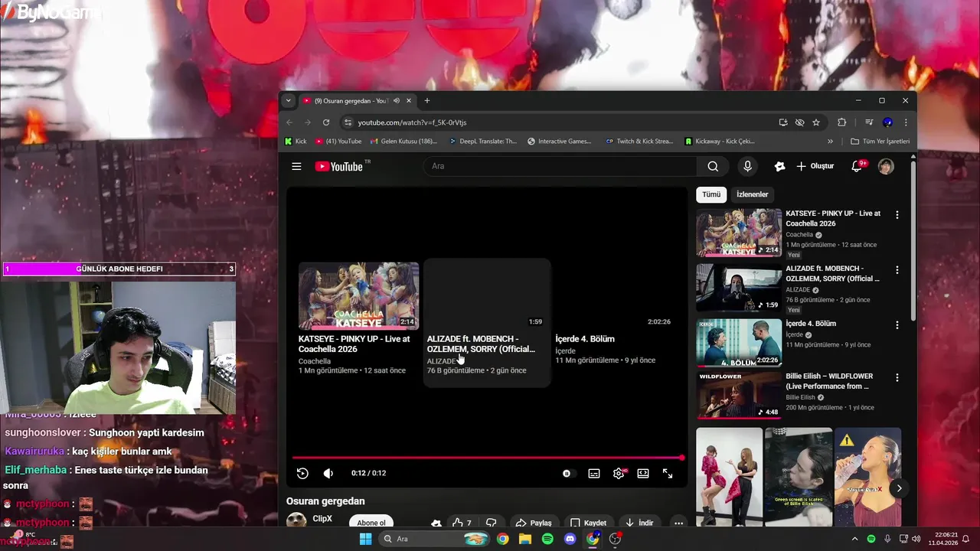Open the more actions three-dot button under video
Image resolution: width=980 pixels, height=551 pixels.
click(678, 523)
